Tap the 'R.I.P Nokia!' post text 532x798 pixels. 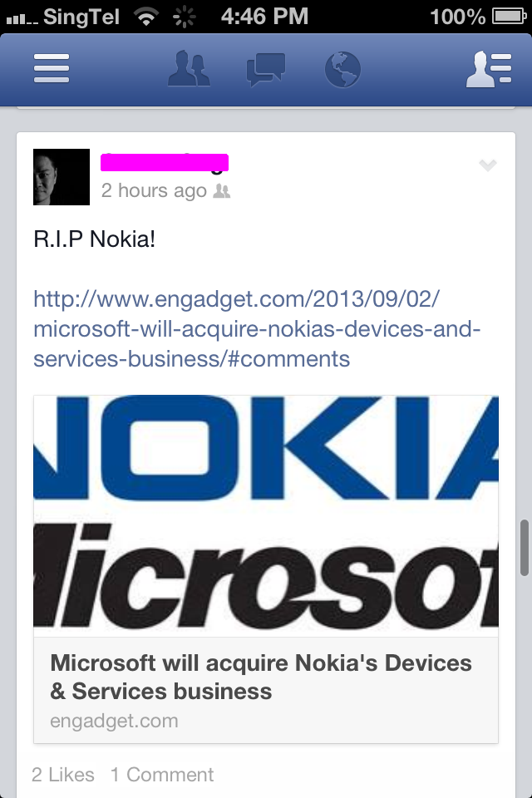pos(94,239)
